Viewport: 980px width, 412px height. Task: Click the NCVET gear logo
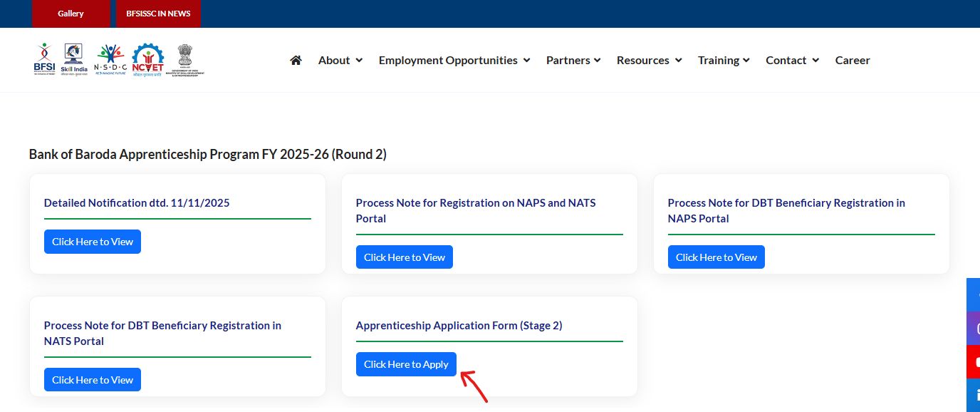[147, 60]
